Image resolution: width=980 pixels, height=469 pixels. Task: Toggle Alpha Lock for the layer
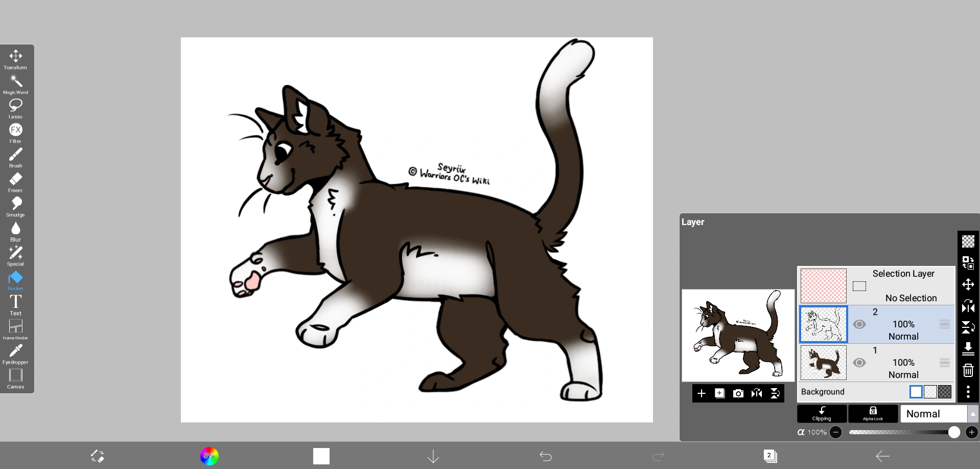point(873,414)
